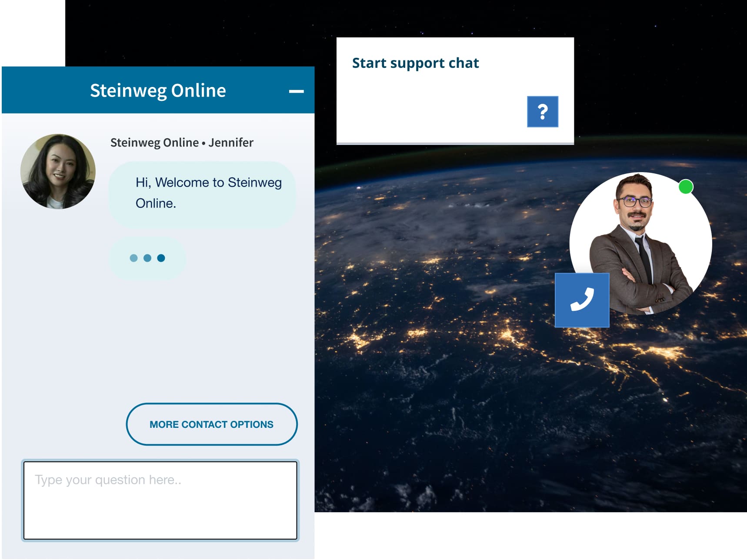This screenshot has height=560, width=747.
Task: Click the Start support chat heading
Action: point(415,63)
